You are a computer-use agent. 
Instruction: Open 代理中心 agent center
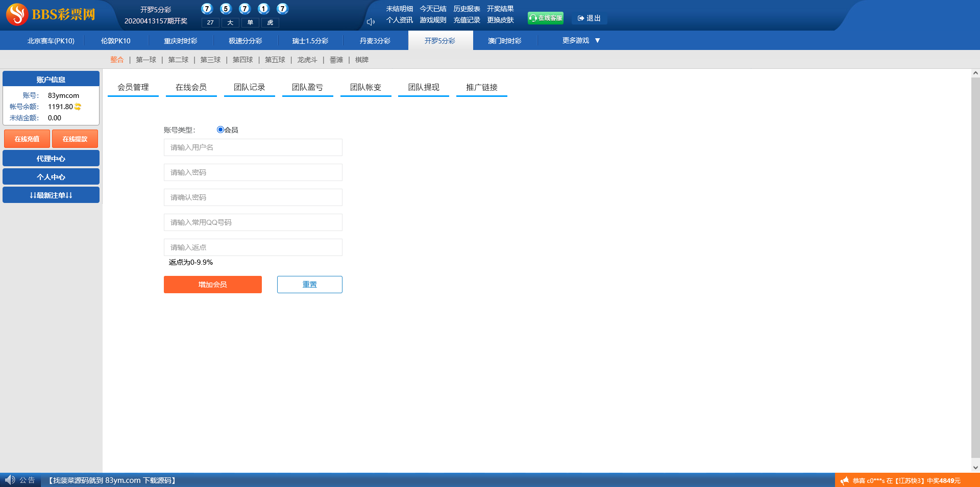[51, 158]
